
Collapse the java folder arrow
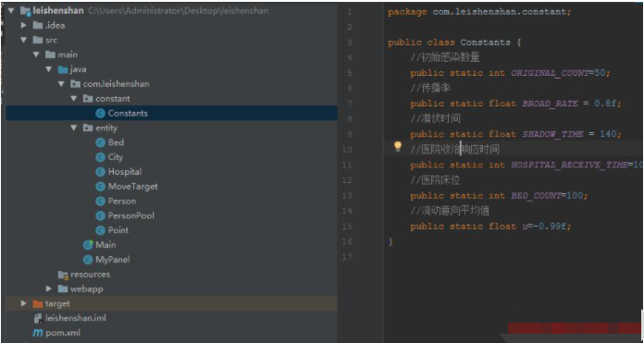[x=49, y=69]
